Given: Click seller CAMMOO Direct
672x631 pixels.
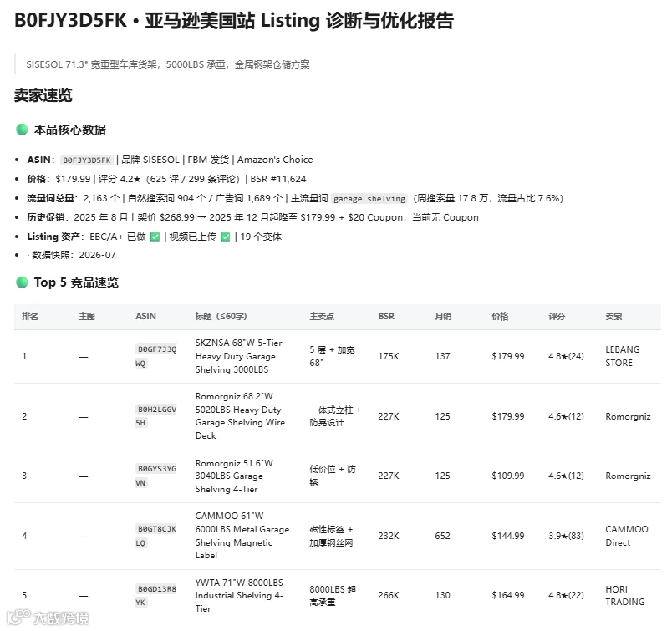Looking at the screenshot, I should [x=627, y=536].
